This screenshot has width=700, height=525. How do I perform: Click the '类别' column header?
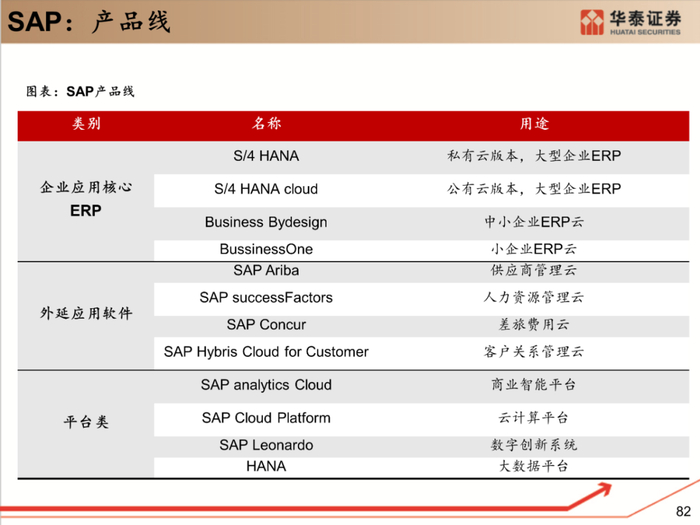(86, 124)
